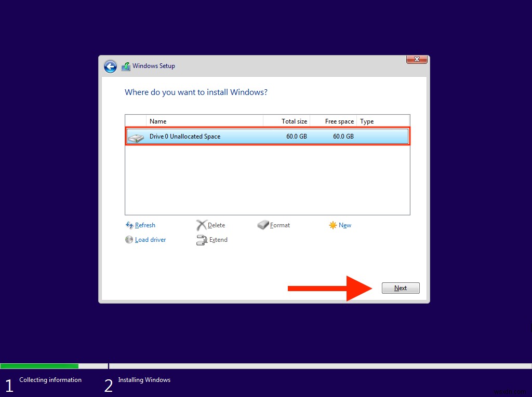Click the Format eraser icon
This screenshot has width=532, height=397.
tap(263, 225)
